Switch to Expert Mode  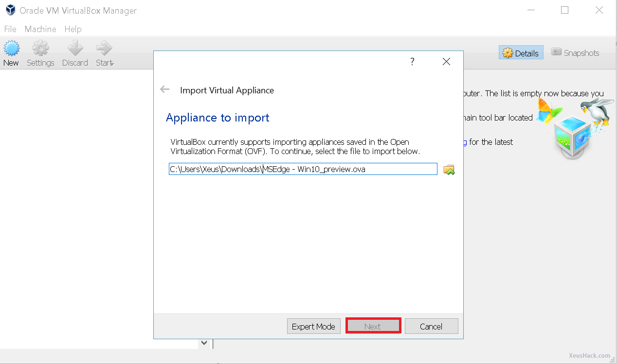point(313,326)
